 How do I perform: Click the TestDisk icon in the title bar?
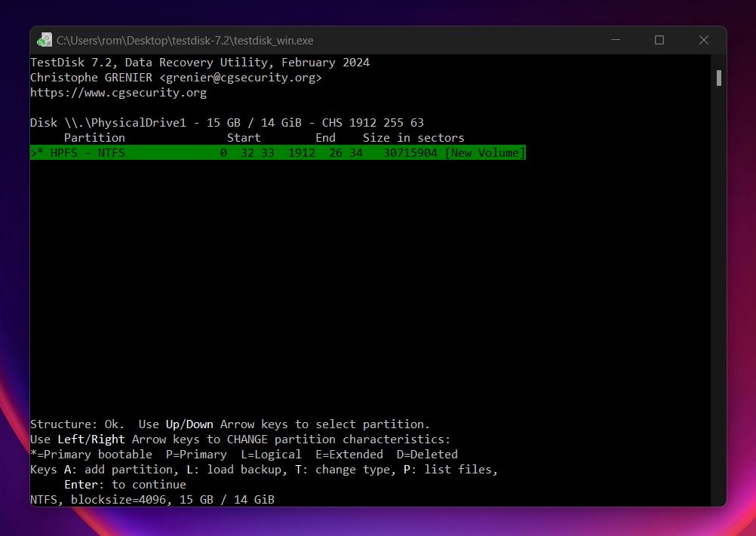tap(45, 41)
